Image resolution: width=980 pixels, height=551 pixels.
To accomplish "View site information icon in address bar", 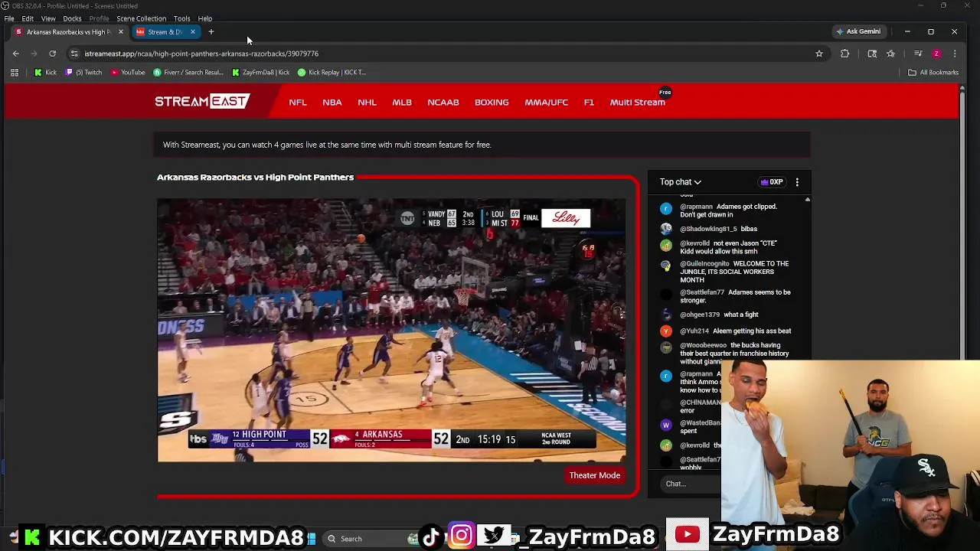I will [x=74, y=54].
